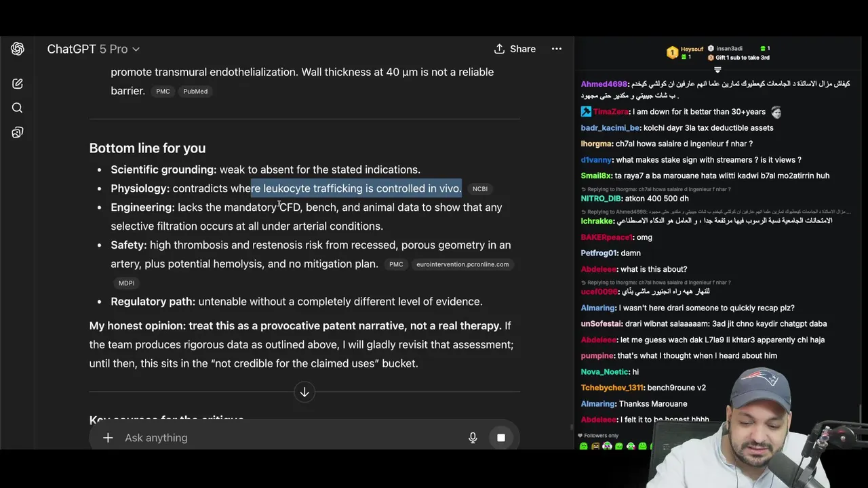Screen dimensions: 868x488
Task: Click the PMC chip after mitigation plan
Action: coord(396,264)
